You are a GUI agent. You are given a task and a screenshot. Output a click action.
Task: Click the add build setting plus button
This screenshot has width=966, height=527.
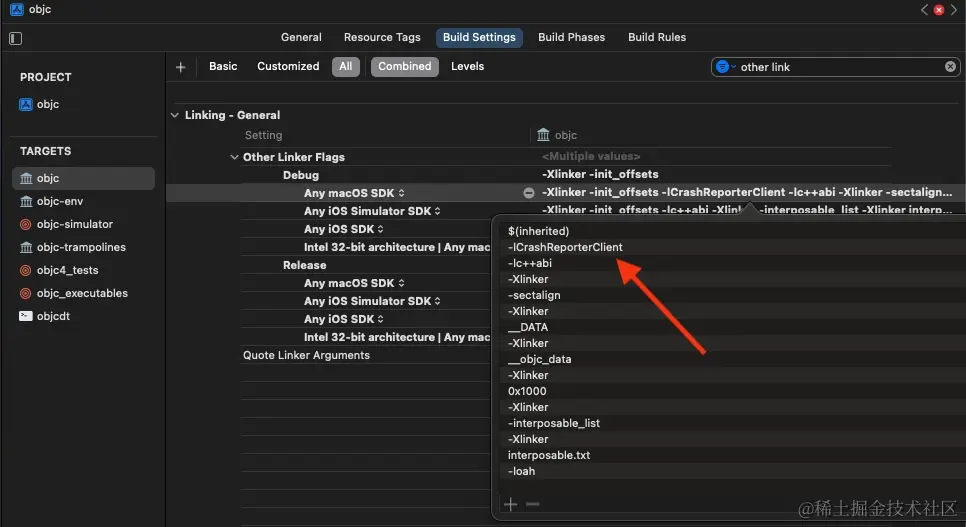click(181, 67)
